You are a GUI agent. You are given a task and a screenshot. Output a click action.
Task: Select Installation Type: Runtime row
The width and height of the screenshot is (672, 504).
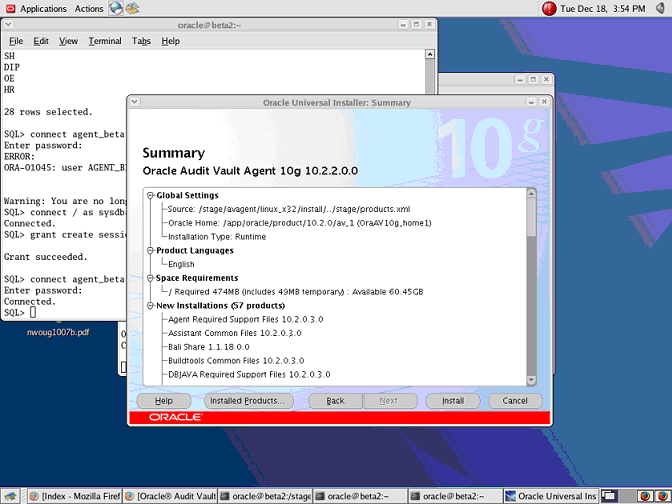coord(217,237)
